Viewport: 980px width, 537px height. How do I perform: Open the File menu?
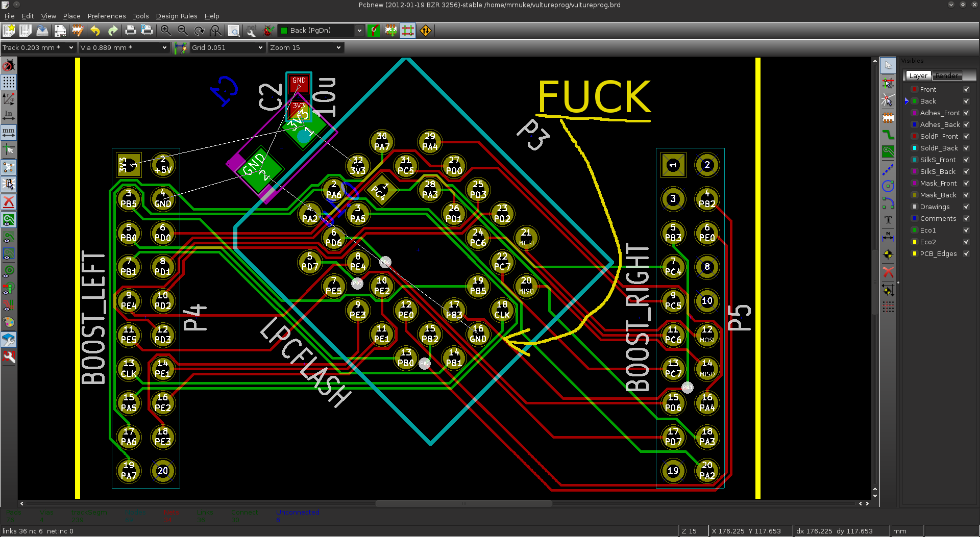pos(9,16)
